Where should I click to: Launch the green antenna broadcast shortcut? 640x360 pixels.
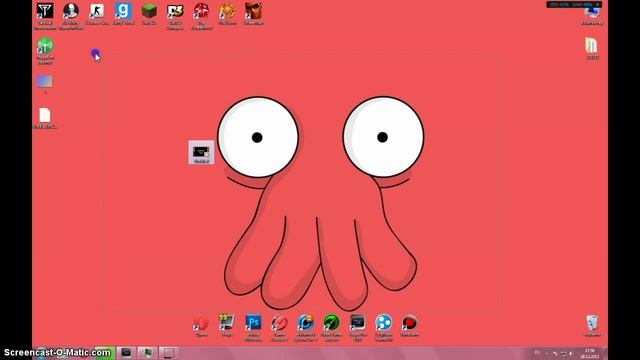click(45, 51)
